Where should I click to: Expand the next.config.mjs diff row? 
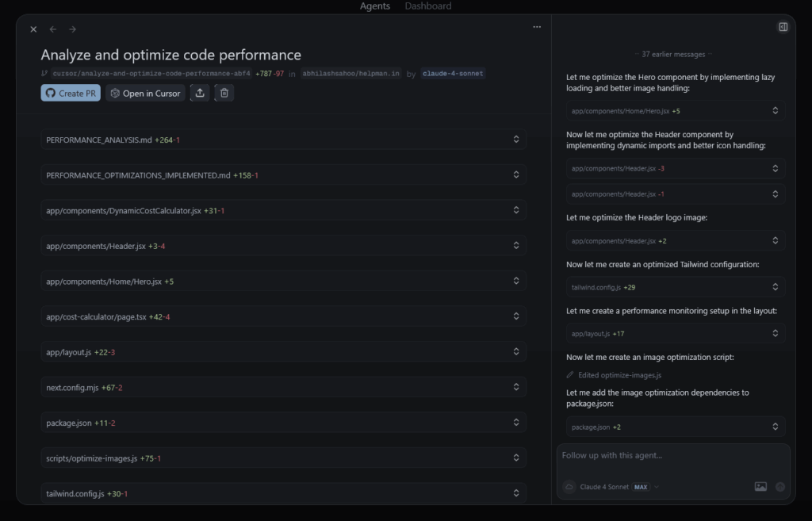click(x=284, y=388)
